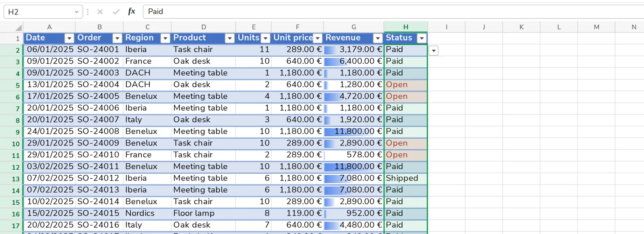
Task: Click the Floor lamp product cell
Action: point(204,213)
